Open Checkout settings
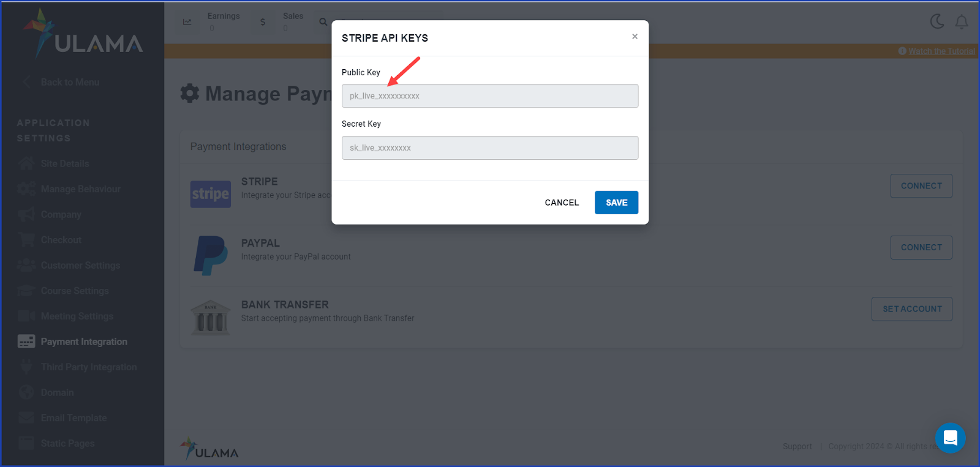Screen dimensions: 980x467 tap(61, 240)
